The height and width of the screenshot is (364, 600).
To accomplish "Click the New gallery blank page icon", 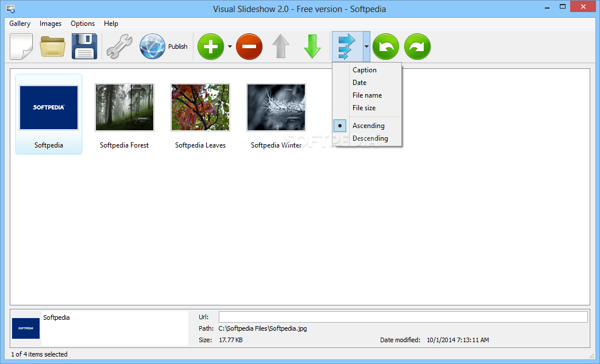I will tap(21, 47).
